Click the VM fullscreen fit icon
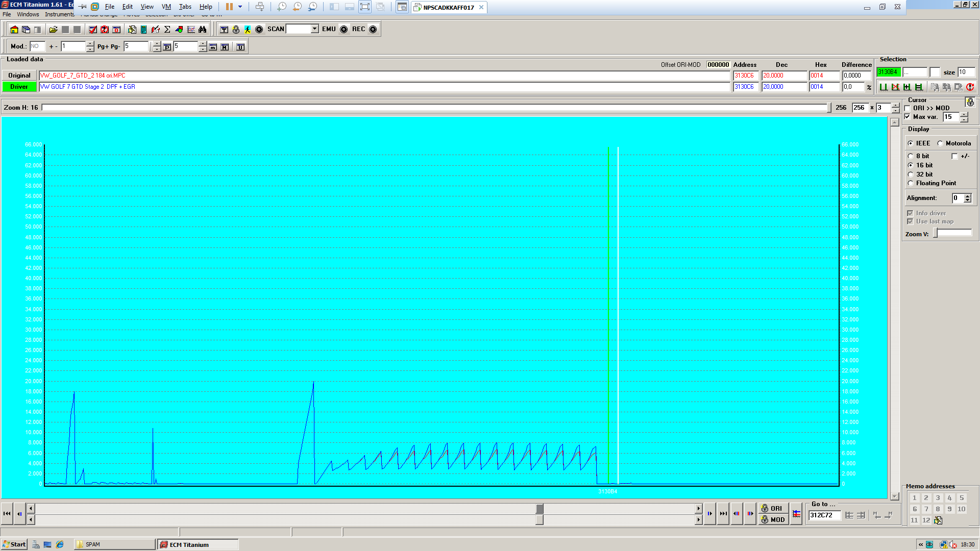 click(365, 7)
